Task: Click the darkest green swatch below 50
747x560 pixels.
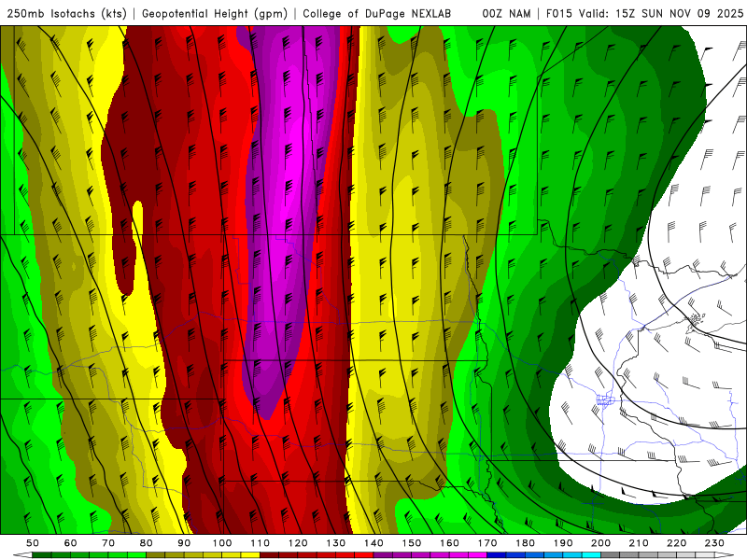Action: point(42,555)
